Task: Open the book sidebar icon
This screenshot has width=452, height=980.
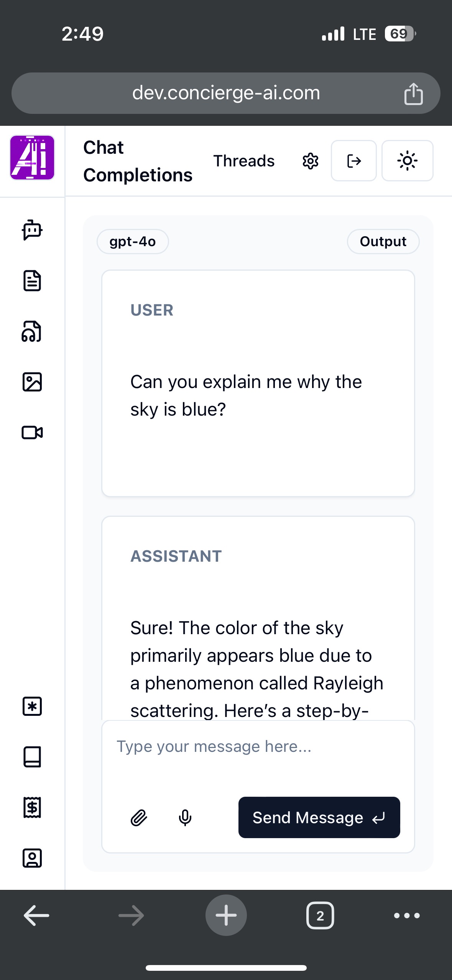Action: (x=32, y=757)
